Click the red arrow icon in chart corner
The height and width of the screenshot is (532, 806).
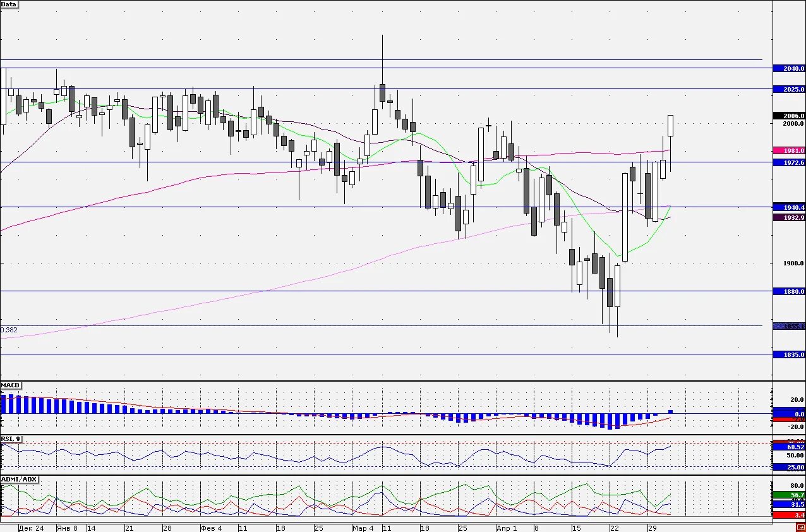[800, 528]
